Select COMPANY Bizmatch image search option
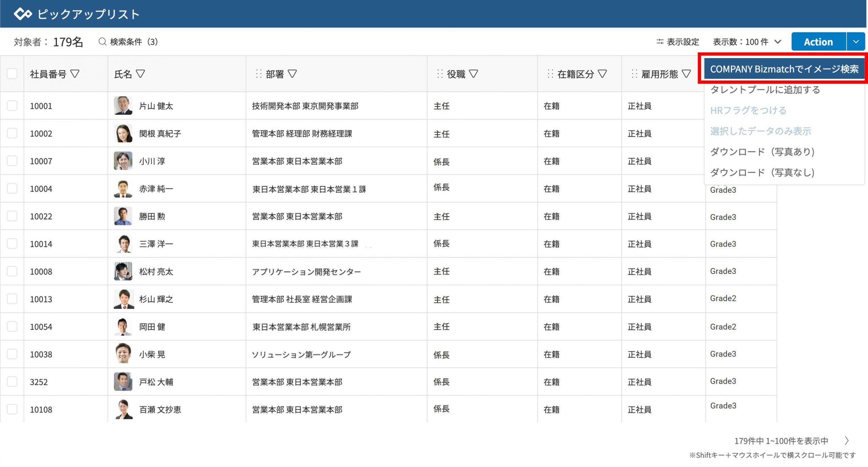This screenshot has width=868, height=467. point(784,69)
